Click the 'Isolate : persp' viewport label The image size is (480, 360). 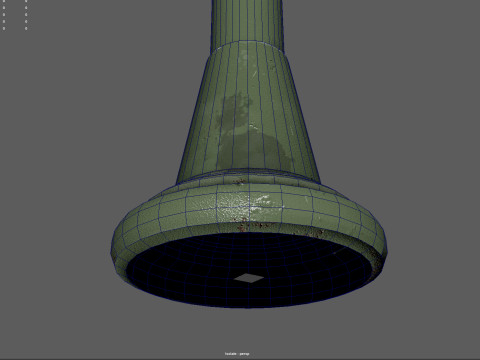click(x=237, y=354)
